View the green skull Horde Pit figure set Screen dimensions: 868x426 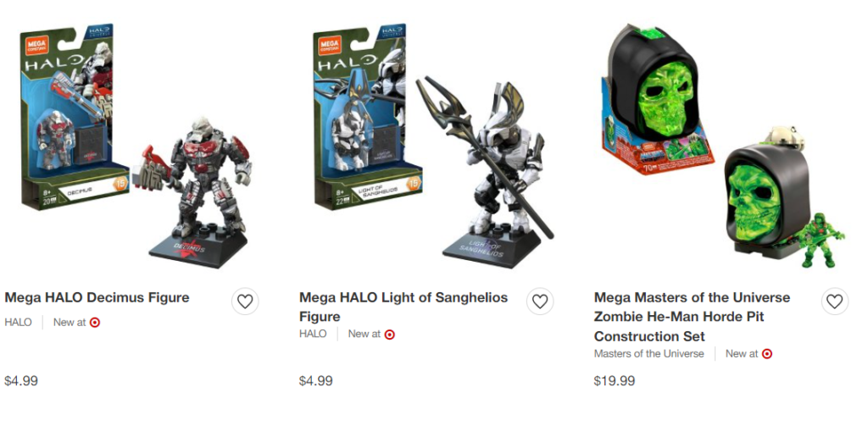coord(783,198)
